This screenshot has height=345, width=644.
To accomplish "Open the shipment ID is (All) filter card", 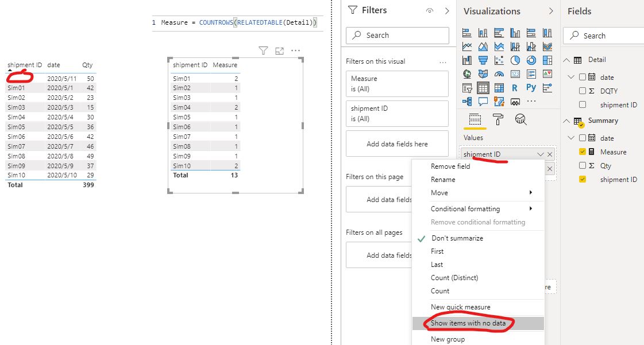I will click(397, 114).
